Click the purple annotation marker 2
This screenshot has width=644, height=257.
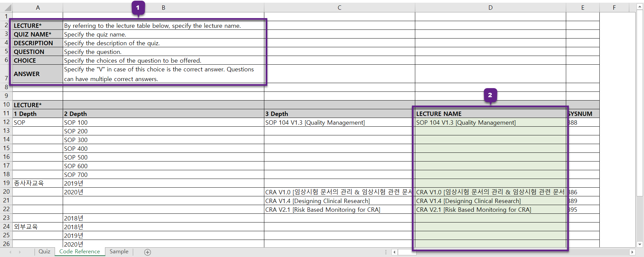490,95
